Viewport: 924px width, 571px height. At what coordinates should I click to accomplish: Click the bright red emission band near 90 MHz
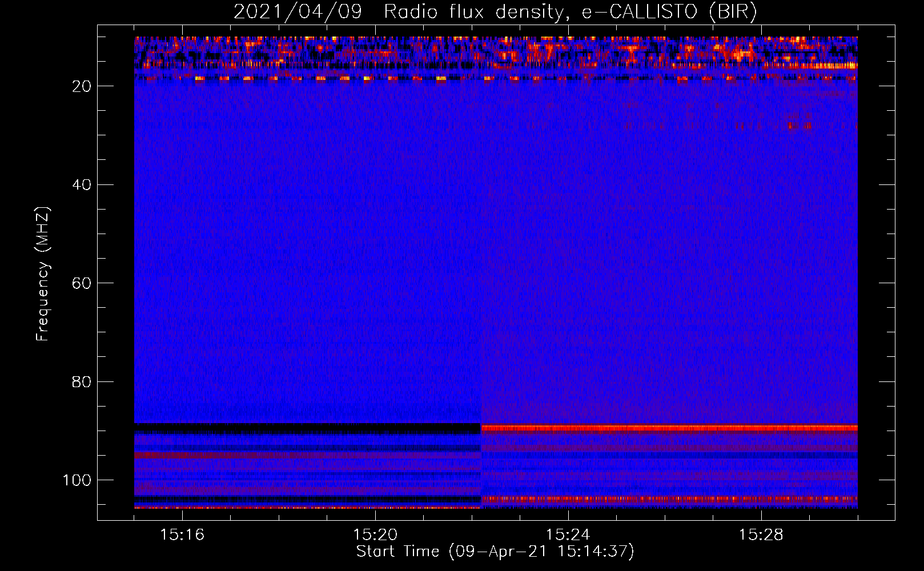(x=669, y=428)
